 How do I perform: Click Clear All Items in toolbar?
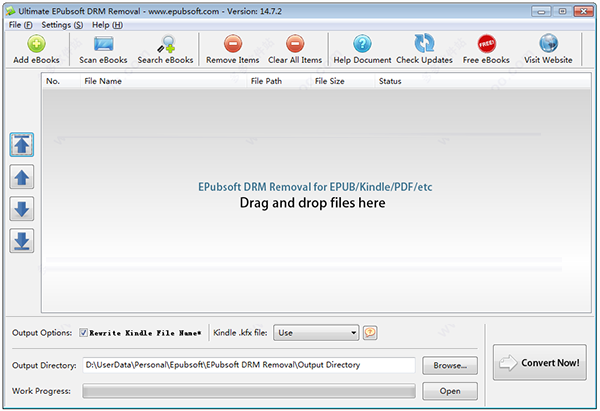point(295,44)
